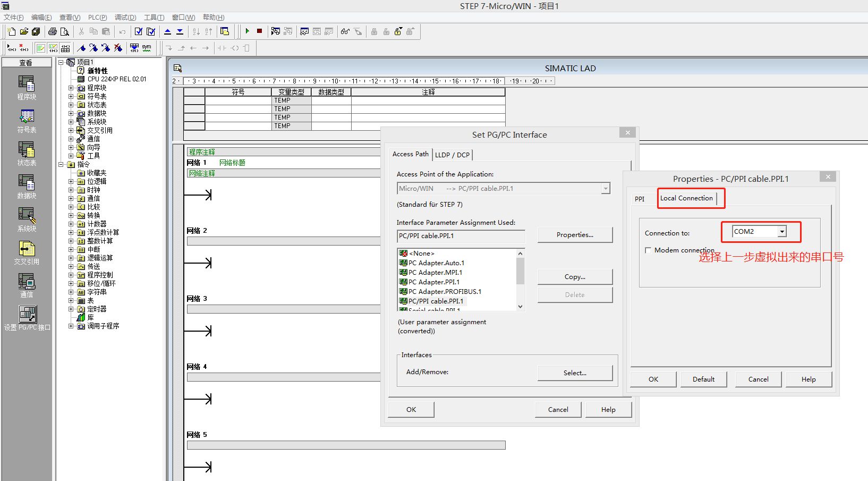Click the red Stop PLC icon

point(259,31)
